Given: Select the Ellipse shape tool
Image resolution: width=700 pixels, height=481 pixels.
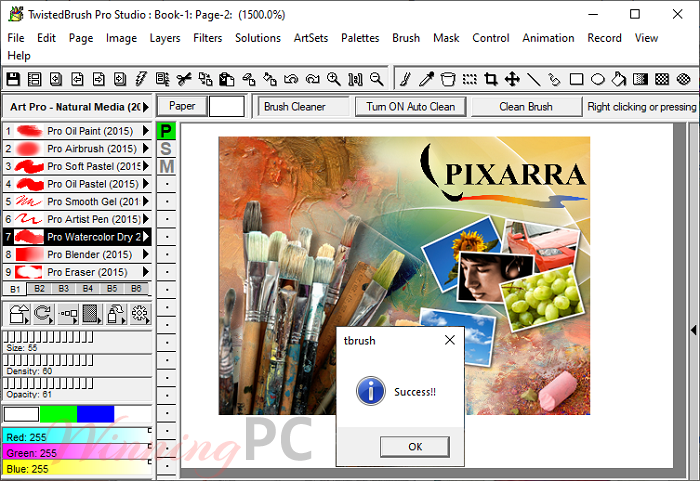Looking at the screenshot, I should tap(598, 79).
